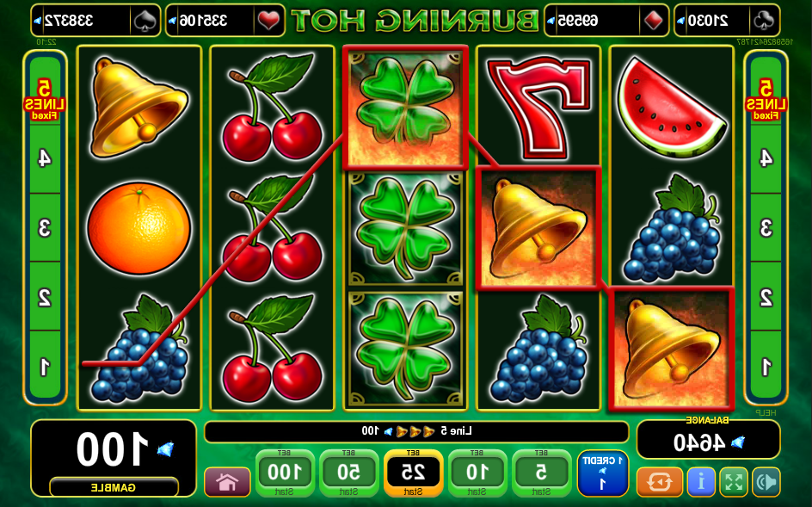Open the spade jackpot counter
The width and height of the screenshot is (812, 507).
95,21
